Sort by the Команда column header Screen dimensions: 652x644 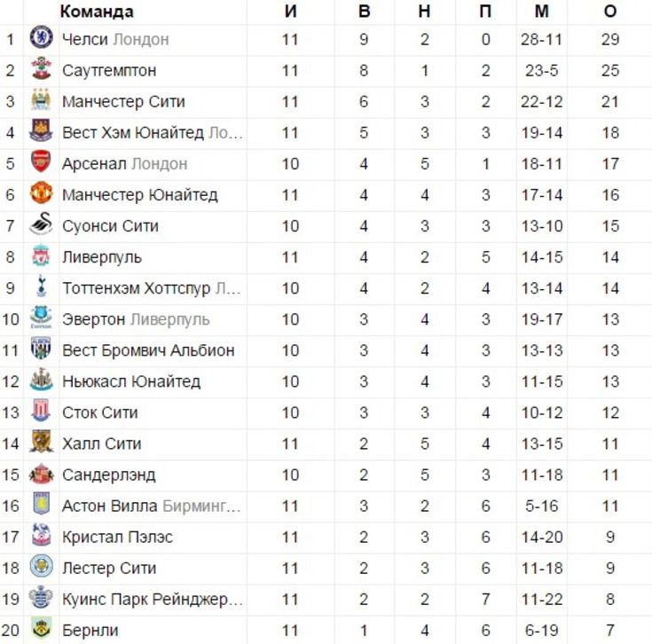97,12
